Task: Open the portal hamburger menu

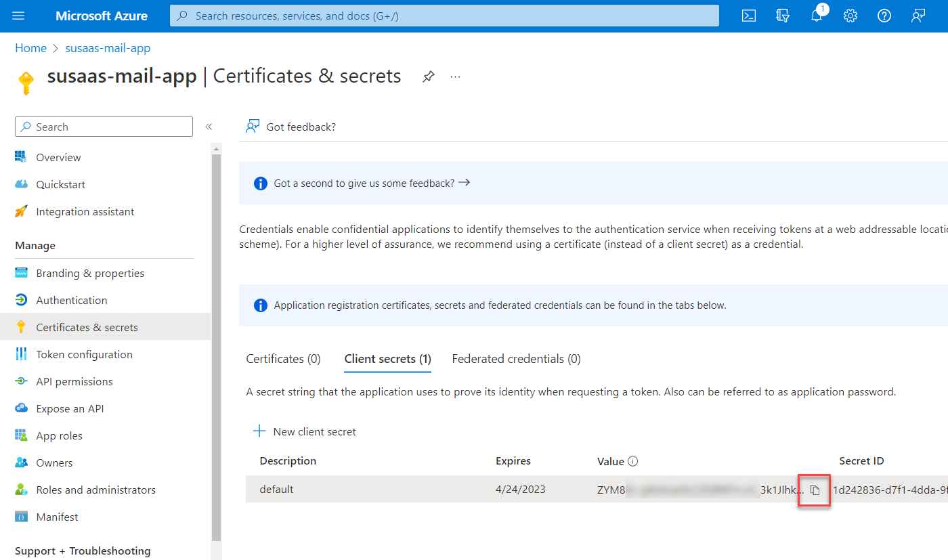Action: click(18, 16)
